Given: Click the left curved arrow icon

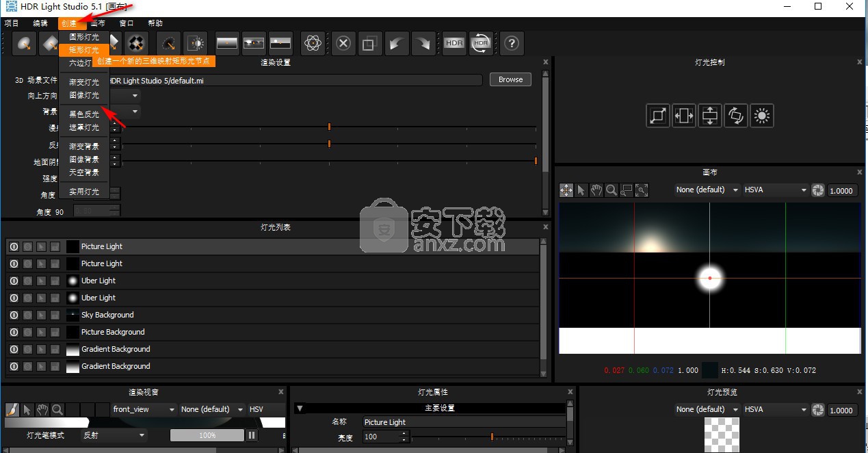Looking at the screenshot, I should point(397,43).
